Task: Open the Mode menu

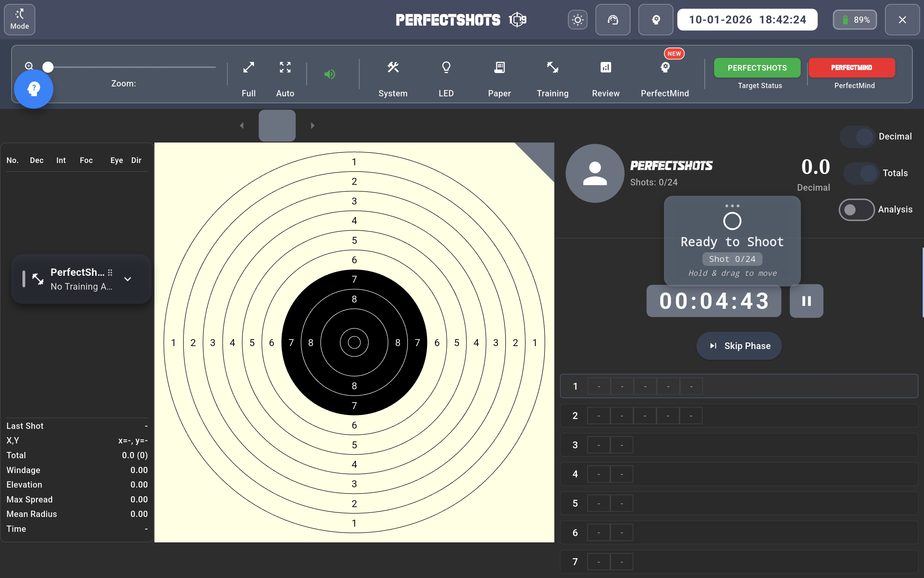Action: pos(19,19)
